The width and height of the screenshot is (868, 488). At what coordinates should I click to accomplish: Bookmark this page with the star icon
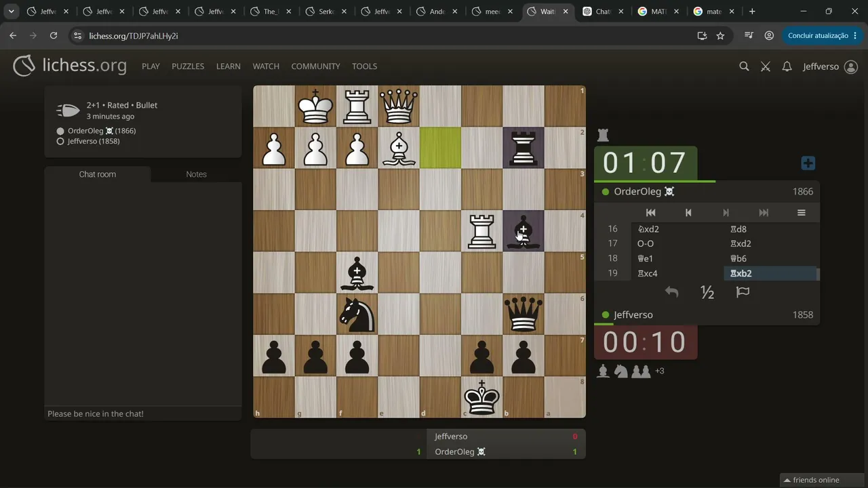click(x=720, y=35)
